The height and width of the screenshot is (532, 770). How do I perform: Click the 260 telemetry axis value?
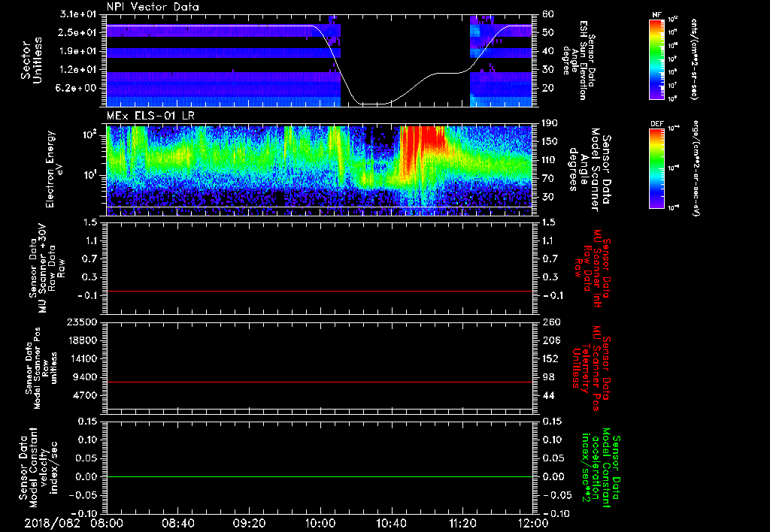552,322
